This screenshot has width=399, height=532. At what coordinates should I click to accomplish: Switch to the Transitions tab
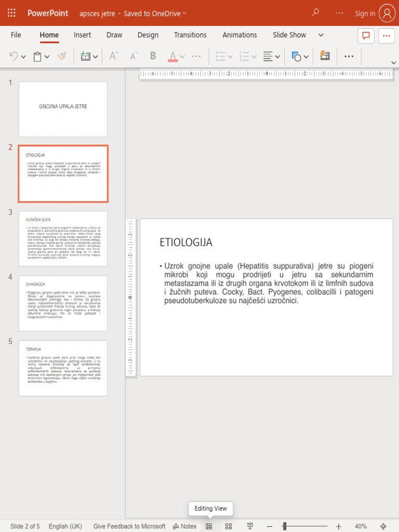190,35
